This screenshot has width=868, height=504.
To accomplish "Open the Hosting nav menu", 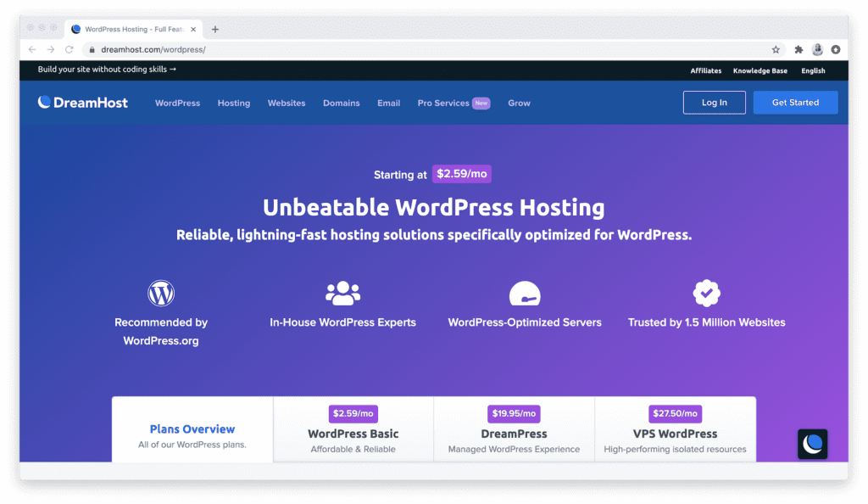I will [x=234, y=103].
